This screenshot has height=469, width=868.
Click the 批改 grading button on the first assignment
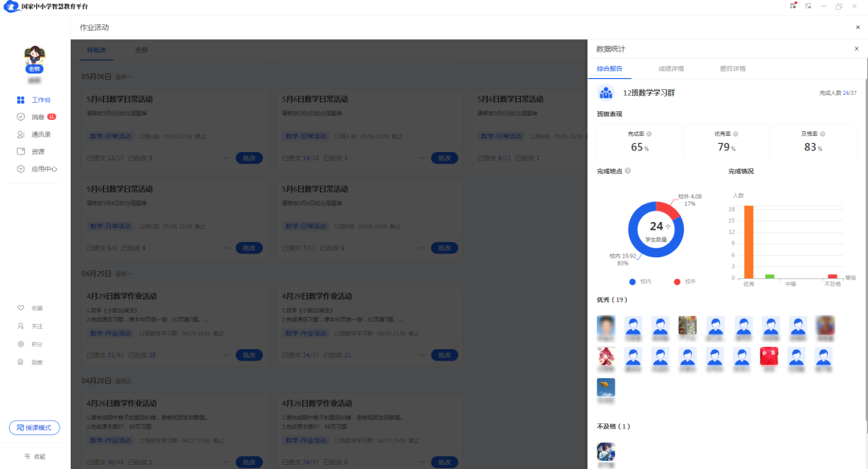click(248, 158)
